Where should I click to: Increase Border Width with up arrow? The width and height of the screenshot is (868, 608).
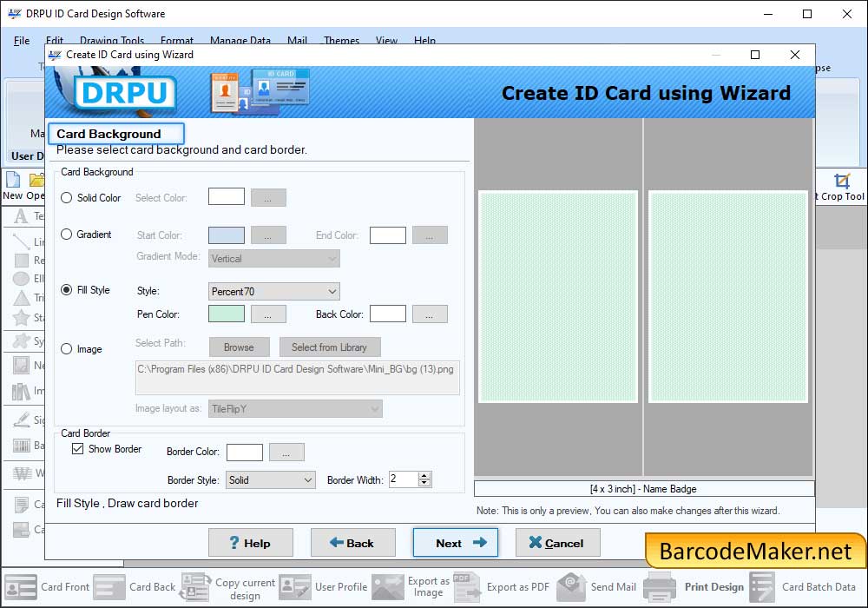(x=424, y=476)
